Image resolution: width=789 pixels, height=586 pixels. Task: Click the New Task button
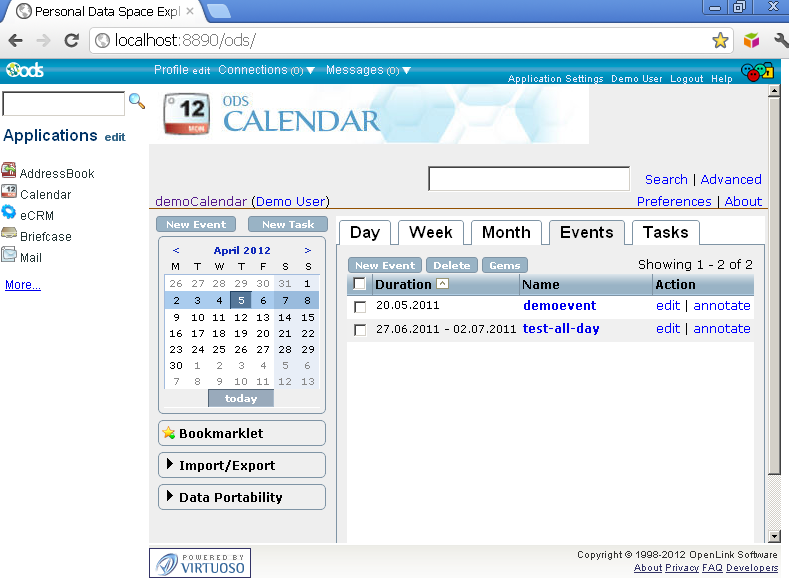(x=287, y=225)
